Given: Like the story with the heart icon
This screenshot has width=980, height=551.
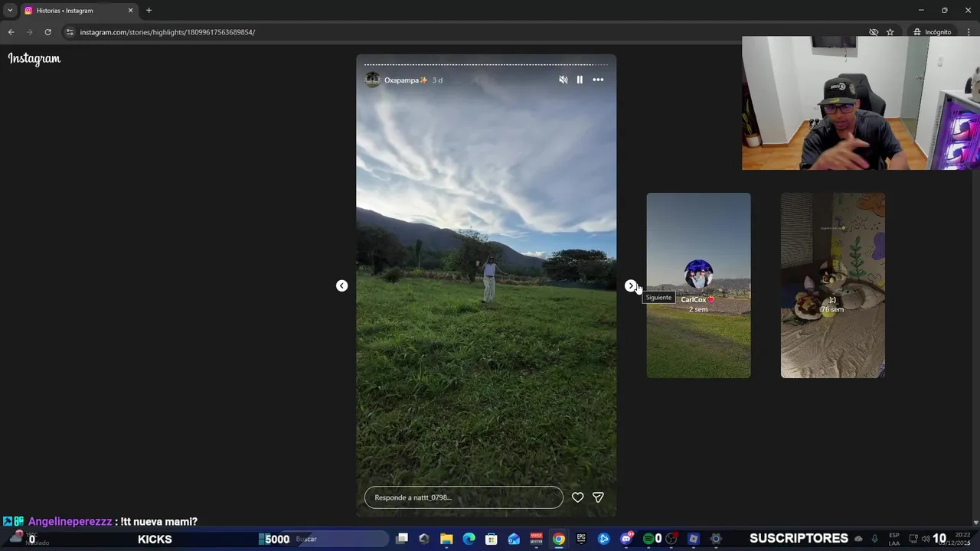Looking at the screenshot, I should tap(578, 497).
